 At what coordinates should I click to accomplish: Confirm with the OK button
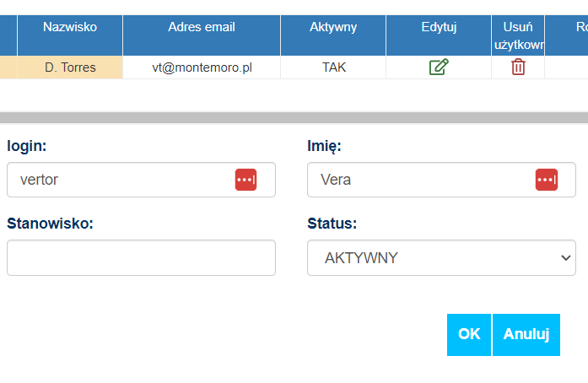pyautogui.click(x=469, y=335)
